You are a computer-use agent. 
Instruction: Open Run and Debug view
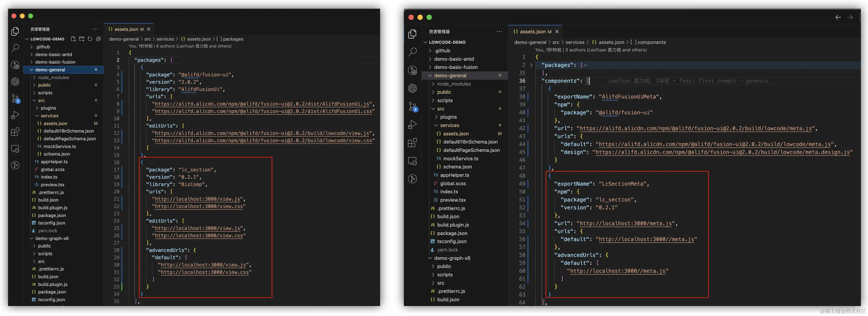(15, 115)
